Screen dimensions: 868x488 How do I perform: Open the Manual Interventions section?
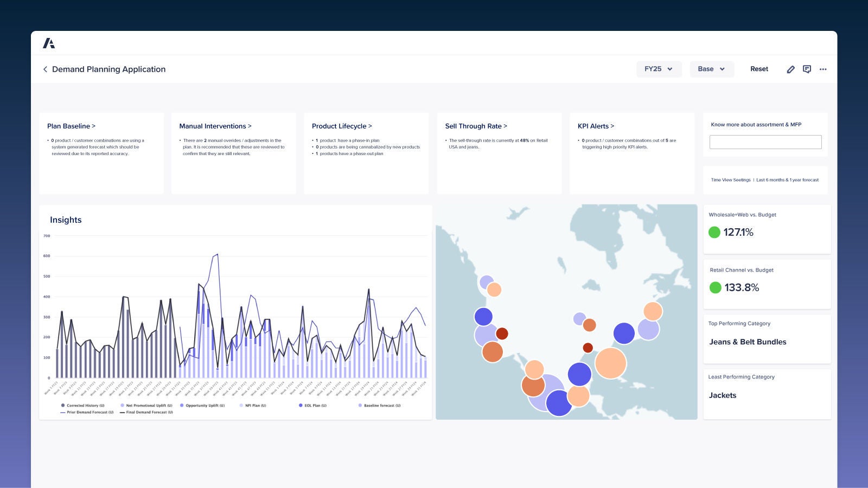pyautogui.click(x=215, y=126)
